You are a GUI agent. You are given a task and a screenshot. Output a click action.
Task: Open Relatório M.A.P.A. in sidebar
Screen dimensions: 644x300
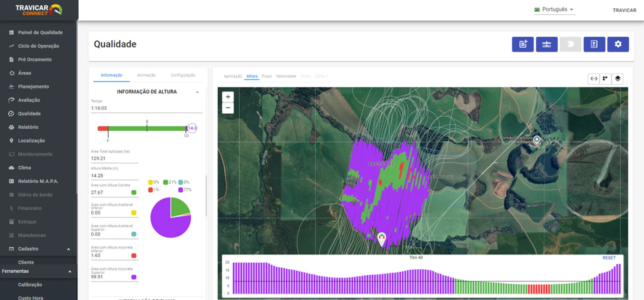click(38, 181)
